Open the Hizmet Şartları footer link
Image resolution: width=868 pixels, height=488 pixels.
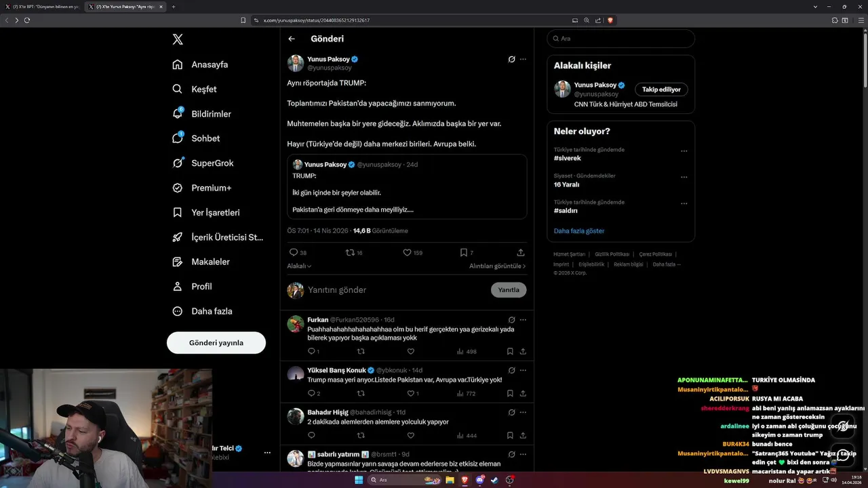pos(570,254)
